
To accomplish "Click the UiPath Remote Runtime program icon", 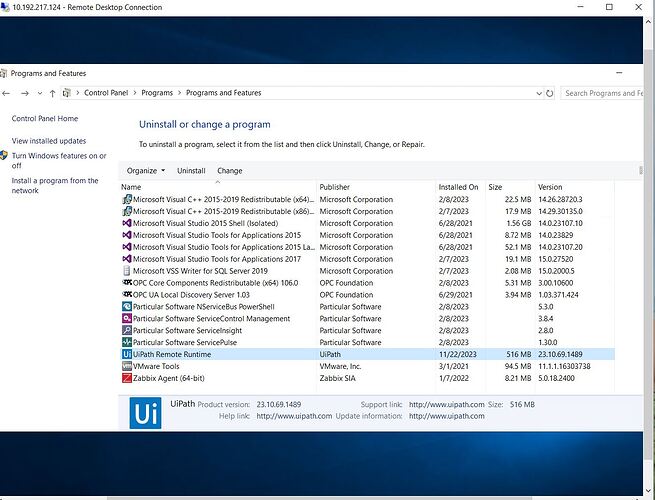I will pos(127,354).
